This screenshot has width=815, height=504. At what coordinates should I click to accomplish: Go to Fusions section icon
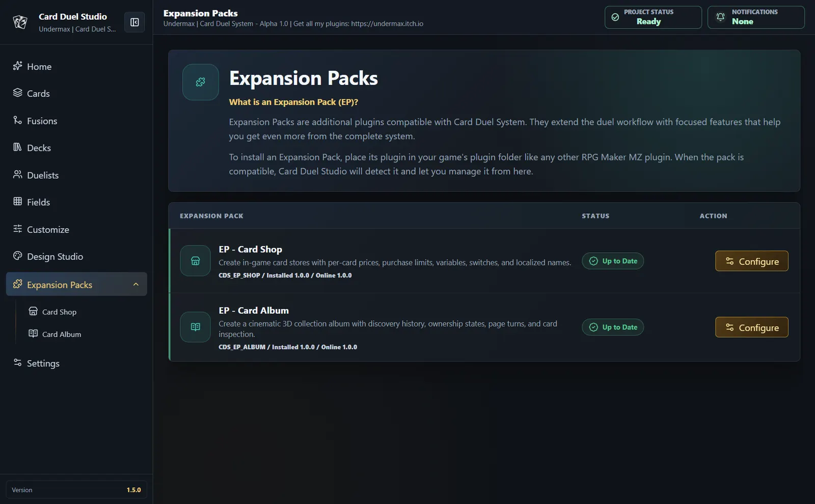tap(17, 120)
